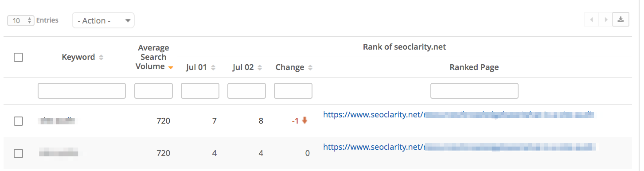Open first row's seoclarity.net ranked page link

[458, 115]
